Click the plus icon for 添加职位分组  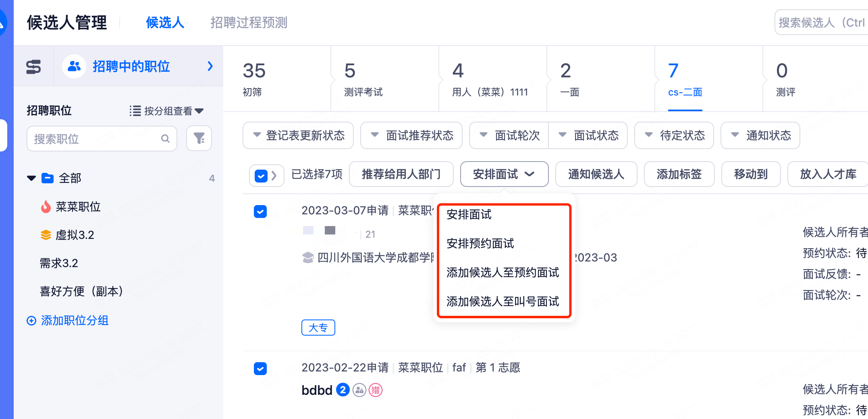click(31, 321)
